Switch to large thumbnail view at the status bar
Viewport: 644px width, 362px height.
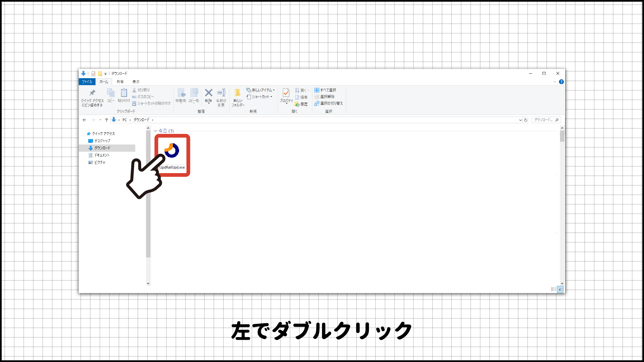[x=560, y=289]
